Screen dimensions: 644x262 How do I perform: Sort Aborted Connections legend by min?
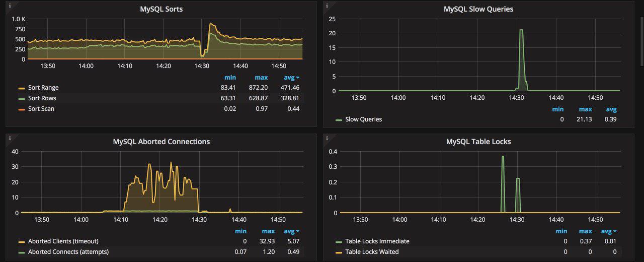pyautogui.click(x=240, y=231)
